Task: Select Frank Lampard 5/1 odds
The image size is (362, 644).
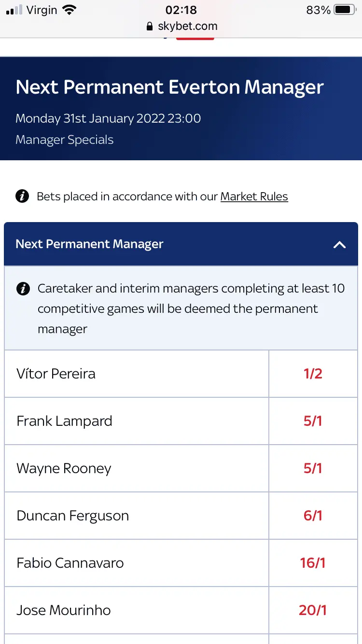Action: click(313, 421)
